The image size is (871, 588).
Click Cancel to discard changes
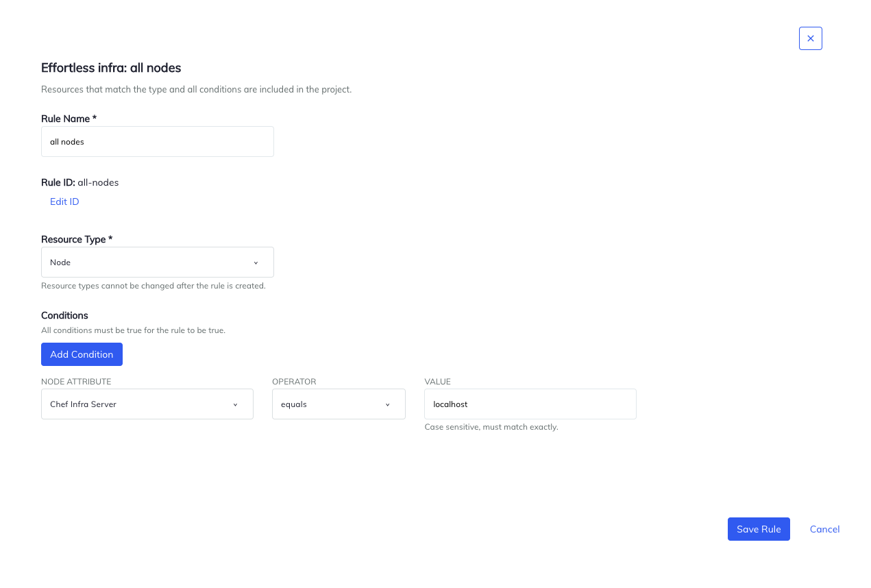(824, 528)
